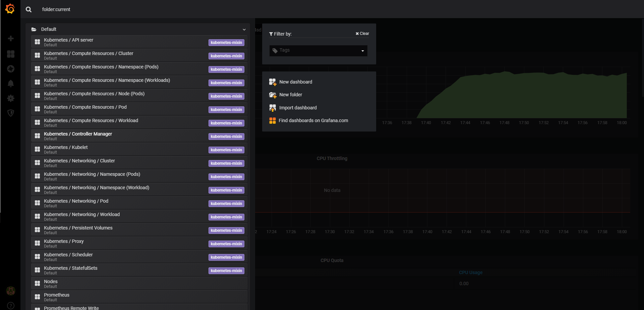This screenshot has width=644, height=310.
Task: Click dashboard icon beside Kubernetes / Kubelet
Action: pyautogui.click(x=38, y=149)
